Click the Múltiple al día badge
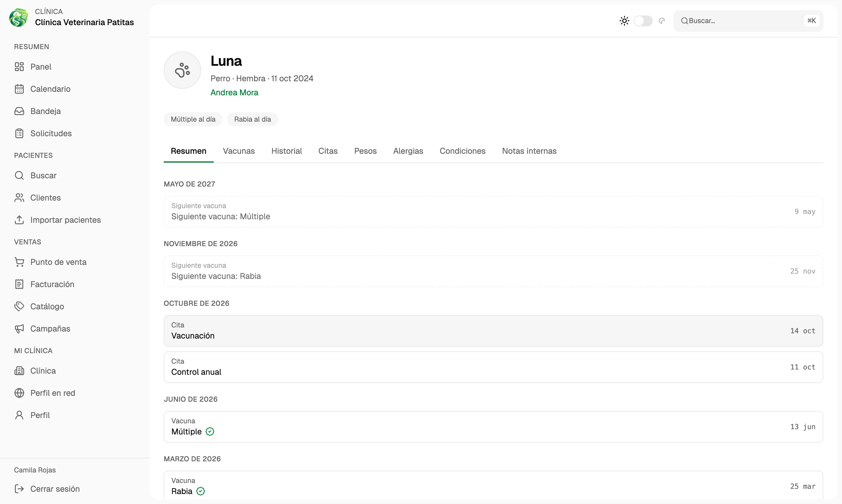This screenshot has width=842, height=504. [193, 119]
